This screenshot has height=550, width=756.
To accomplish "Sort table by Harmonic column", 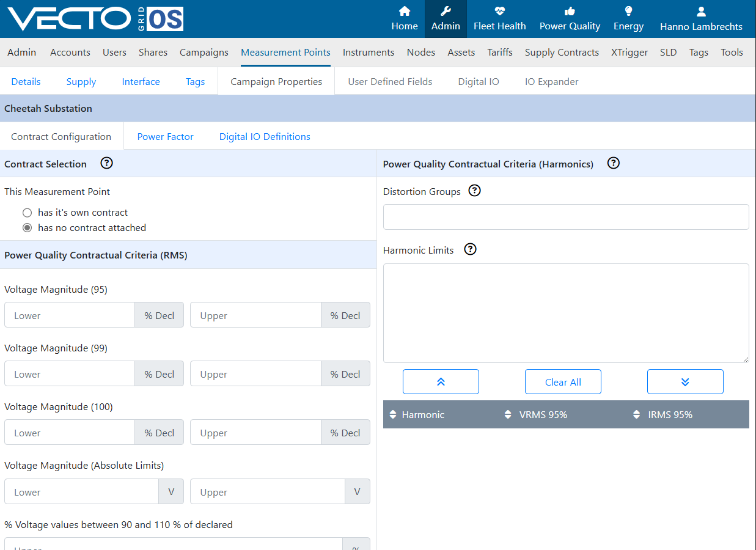I will (x=417, y=414).
